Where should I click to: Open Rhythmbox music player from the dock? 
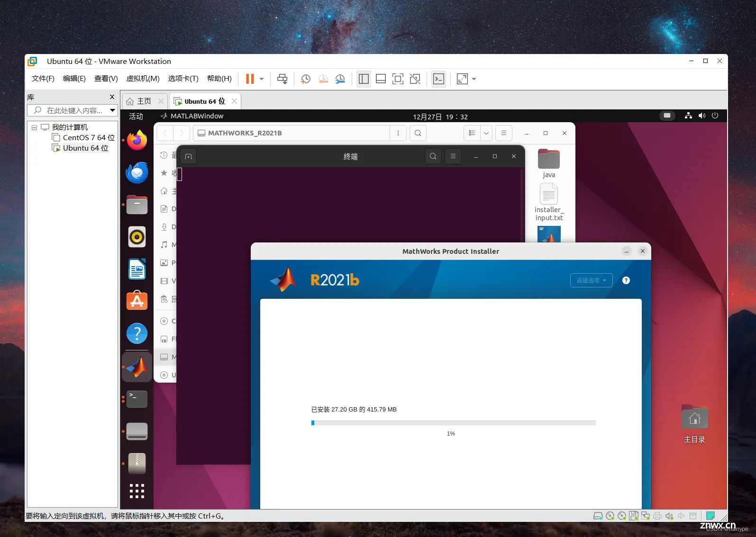(x=137, y=237)
